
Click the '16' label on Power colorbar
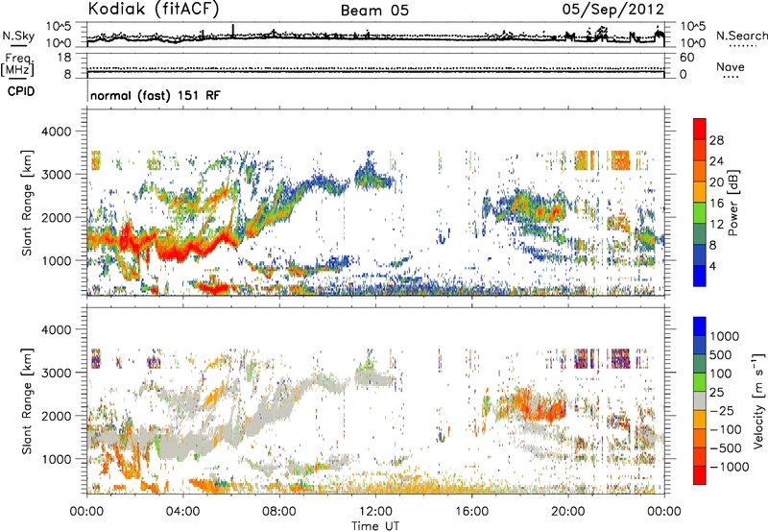click(x=716, y=204)
